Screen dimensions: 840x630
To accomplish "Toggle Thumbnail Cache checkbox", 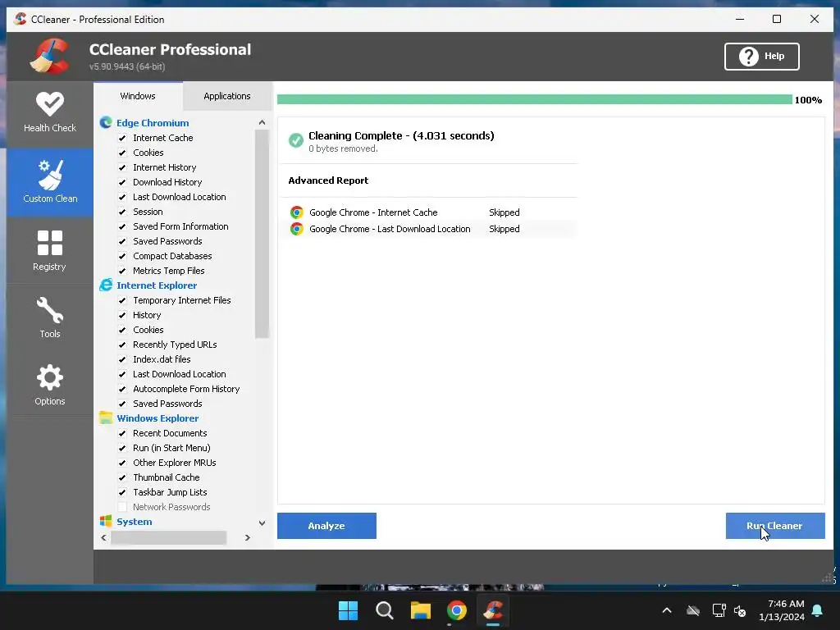I will click(122, 477).
